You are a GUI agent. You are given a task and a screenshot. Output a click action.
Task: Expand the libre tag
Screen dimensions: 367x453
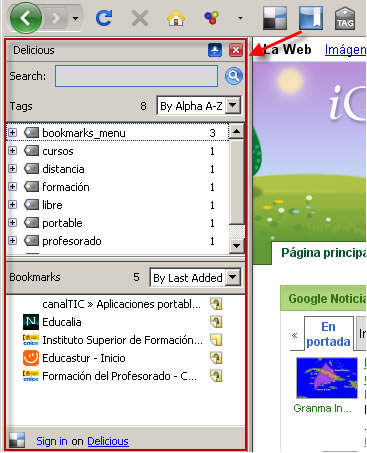pyautogui.click(x=12, y=205)
